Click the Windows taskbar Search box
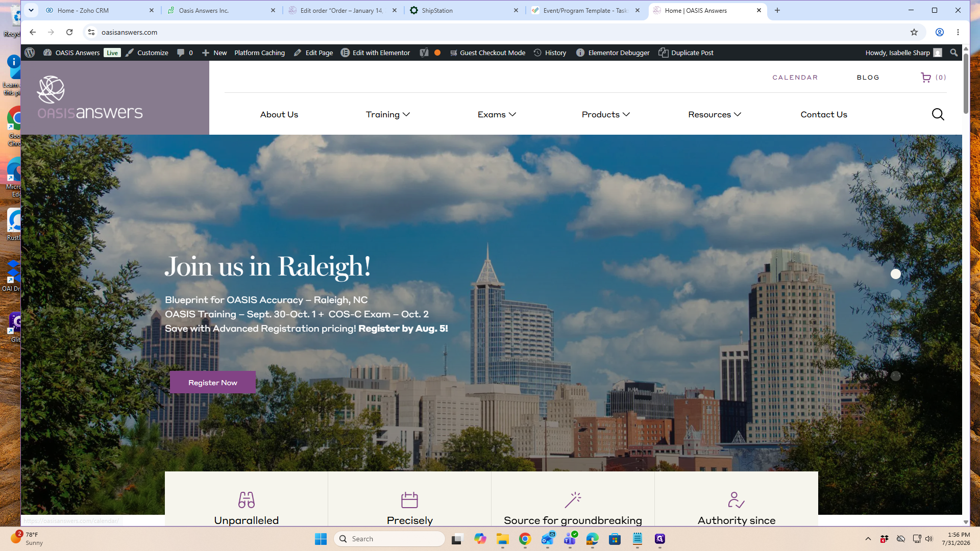Image resolution: width=980 pixels, height=551 pixels. pos(389,539)
